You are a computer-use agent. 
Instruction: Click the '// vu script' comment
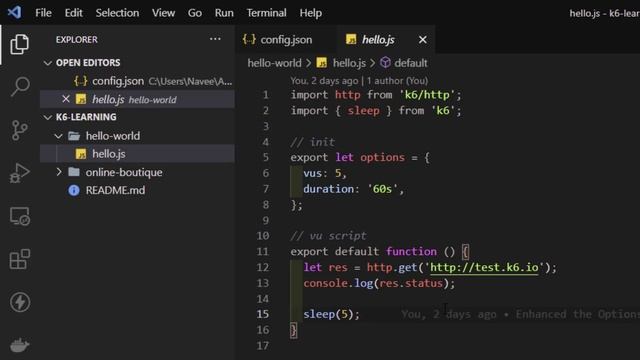(329, 236)
